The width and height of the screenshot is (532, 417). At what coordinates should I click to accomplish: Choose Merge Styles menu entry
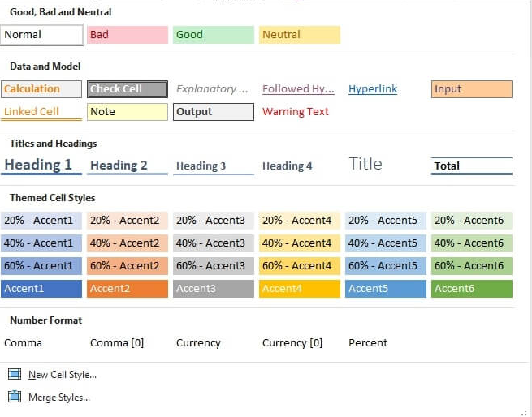58,398
